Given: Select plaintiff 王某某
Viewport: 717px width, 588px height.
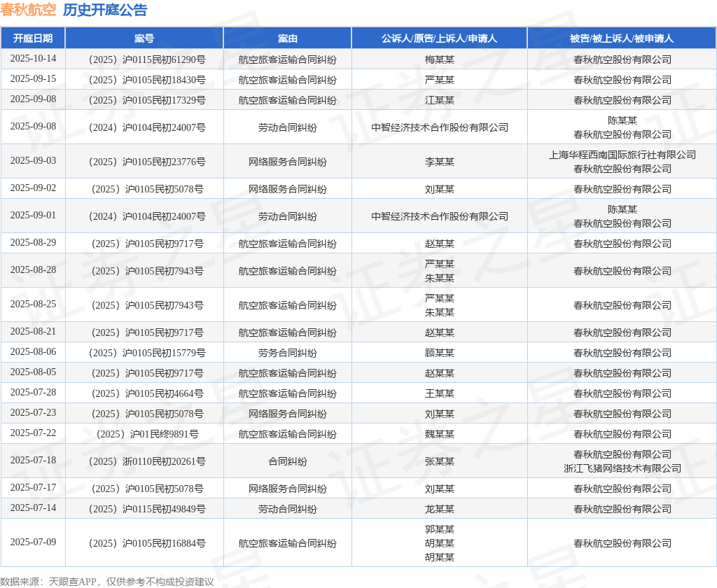Looking at the screenshot, I should pyautogui.click(x=440, y=393).
